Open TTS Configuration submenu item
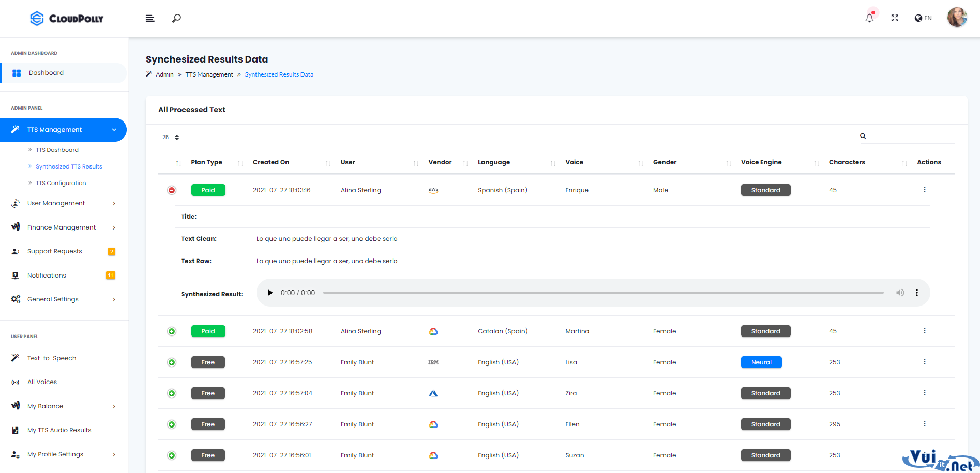 click(x=61, y=183)
